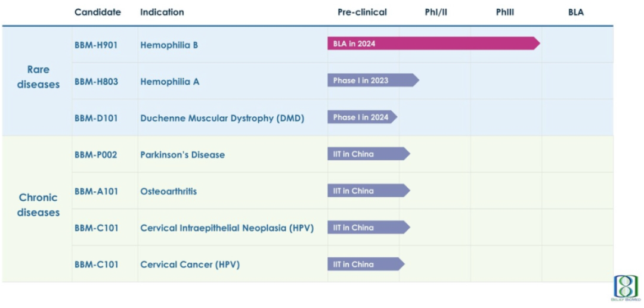The width and height of the screenshot is (644, 308).
Task: Click the 'Phase I in 2023' arrow
Action: [372, 80]
